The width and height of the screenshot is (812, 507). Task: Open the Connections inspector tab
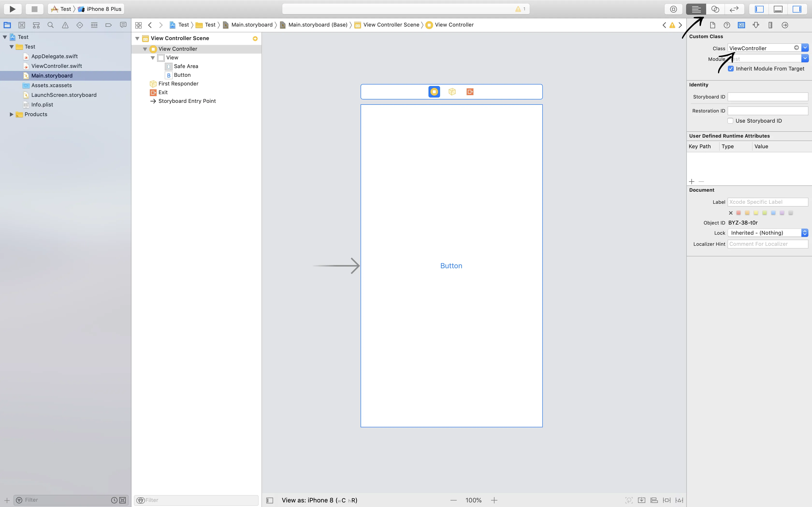point(785,25)
